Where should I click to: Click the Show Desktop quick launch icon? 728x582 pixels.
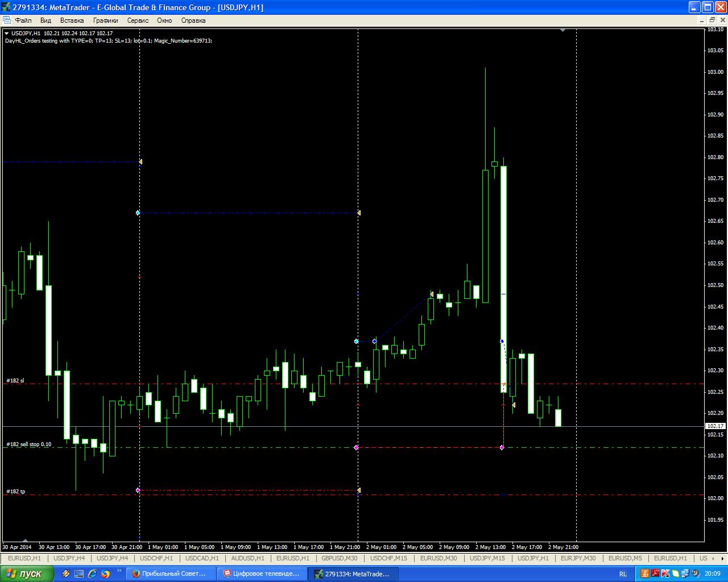pos(79,574)
